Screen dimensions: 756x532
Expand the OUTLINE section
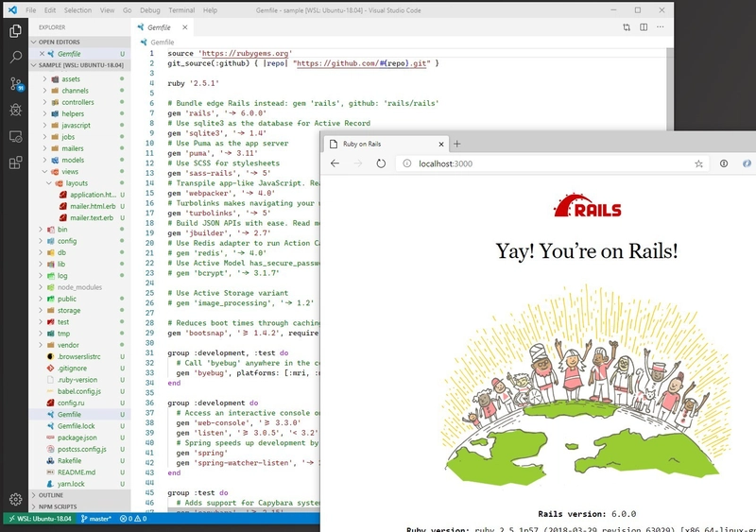(x=51, y=494)
